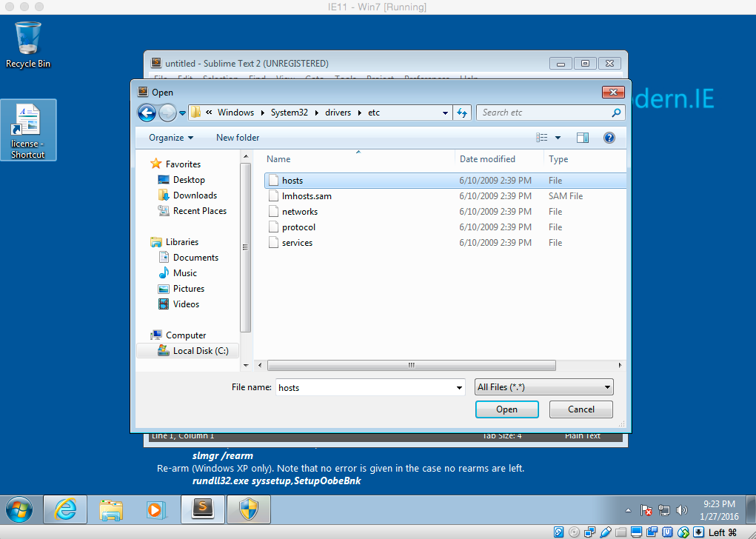
Task: Click the volume speaker tray icon
Action: point(682,510)
